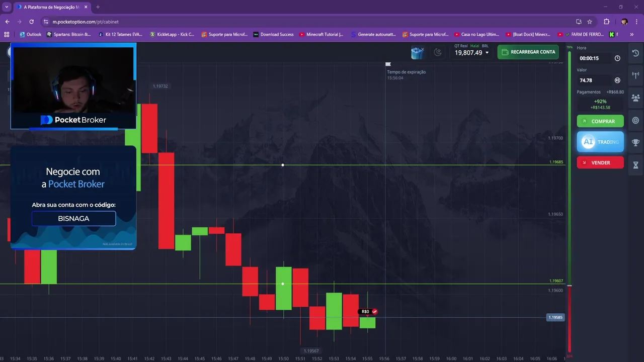The height and width of the screenshot is (362, 644).
Task: Click the clock icon beside 00:00:15
Action: (x=617, y=58)
